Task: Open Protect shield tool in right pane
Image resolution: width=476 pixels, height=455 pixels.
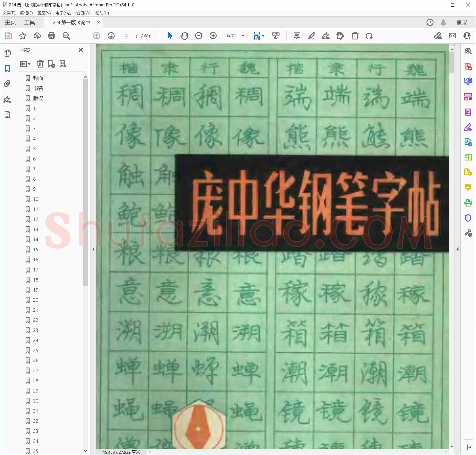Action: tap(468, 218)
